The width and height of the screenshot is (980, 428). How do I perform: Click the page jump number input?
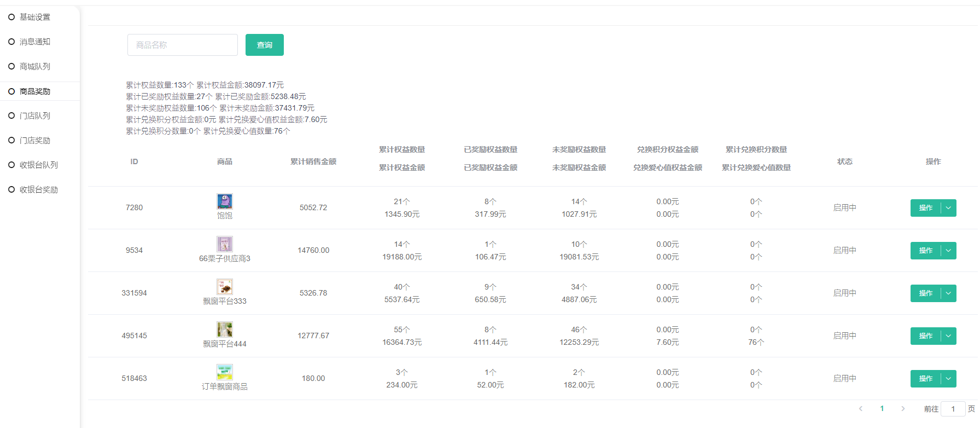tap(953, 409)
